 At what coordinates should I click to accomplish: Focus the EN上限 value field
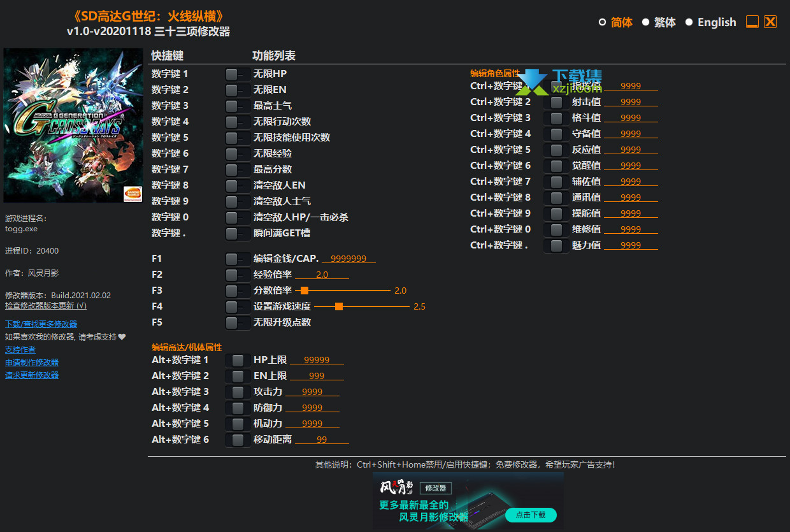(x=317, y=376)
